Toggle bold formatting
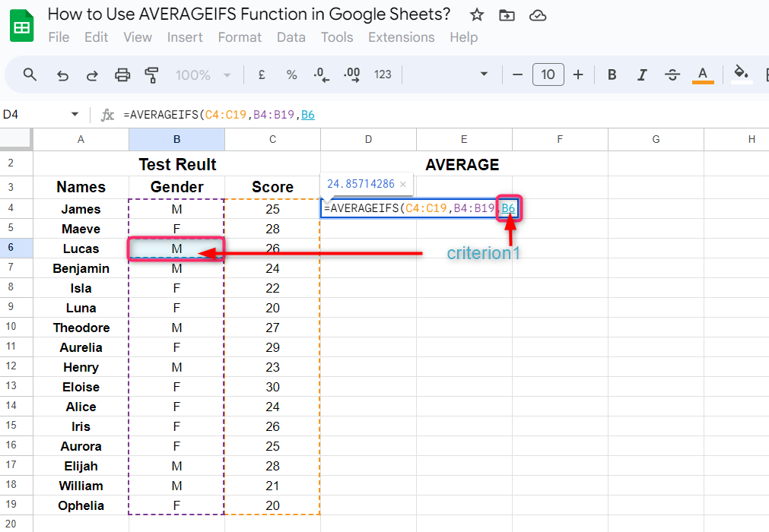Screen dimensions: 769x532 612,75
